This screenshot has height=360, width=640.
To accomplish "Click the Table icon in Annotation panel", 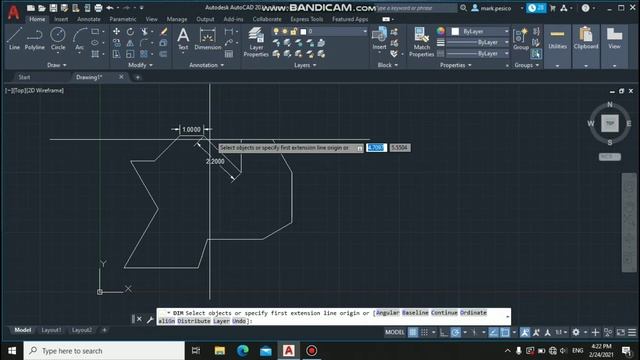I will point(229,54).
